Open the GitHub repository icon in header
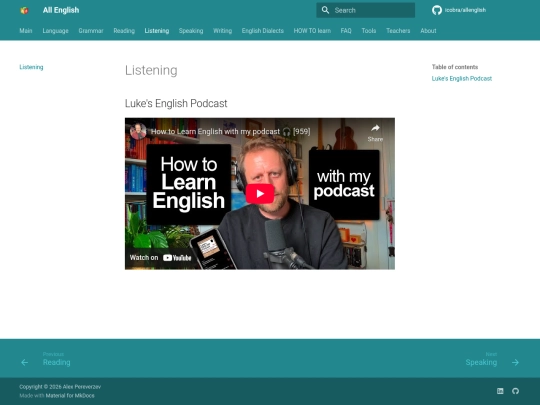The height and width of the screenshot is (405, 540). [x=437, y=10]
